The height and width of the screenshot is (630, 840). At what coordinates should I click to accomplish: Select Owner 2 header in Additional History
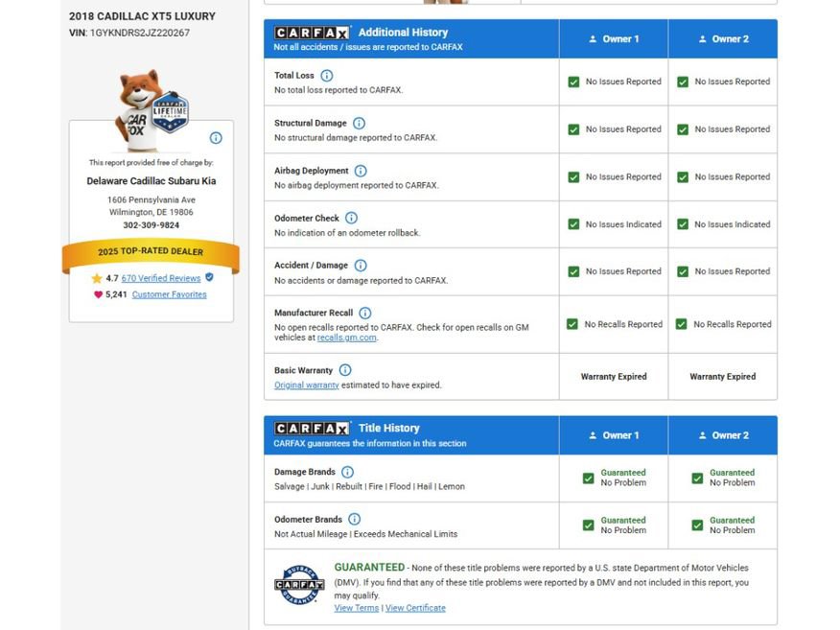click(x=723, y=39)
